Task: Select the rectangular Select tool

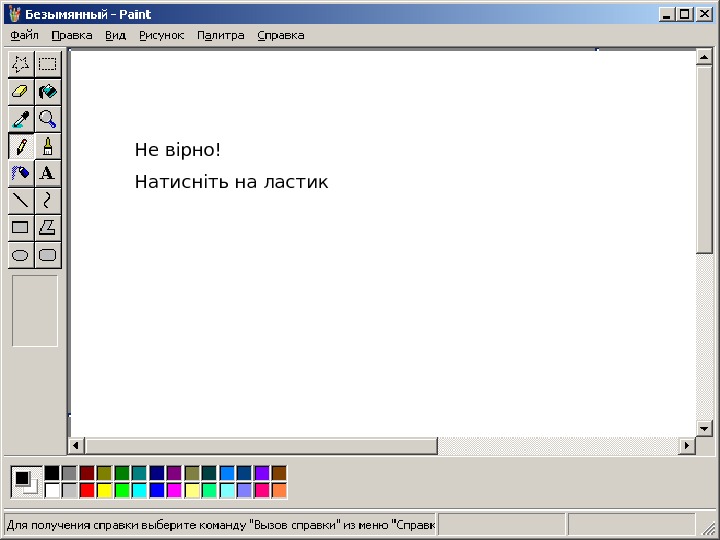Action: coord(48,64)
